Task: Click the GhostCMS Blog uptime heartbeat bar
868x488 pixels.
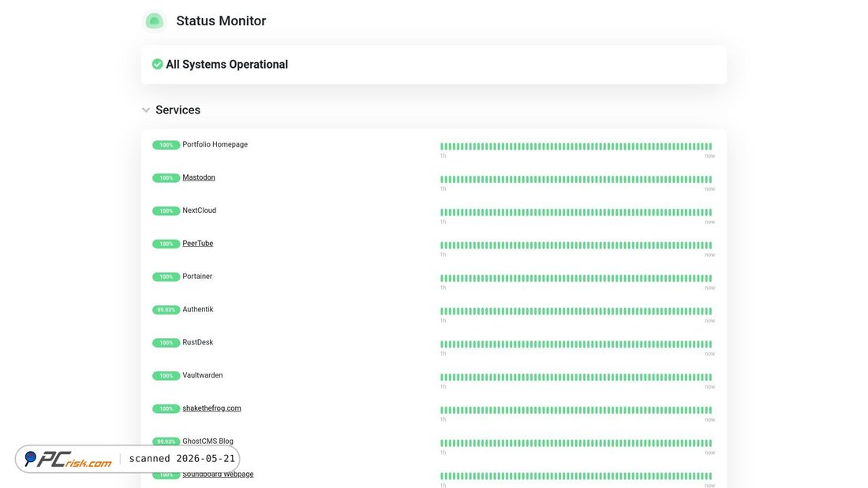Action: (576, 443)
